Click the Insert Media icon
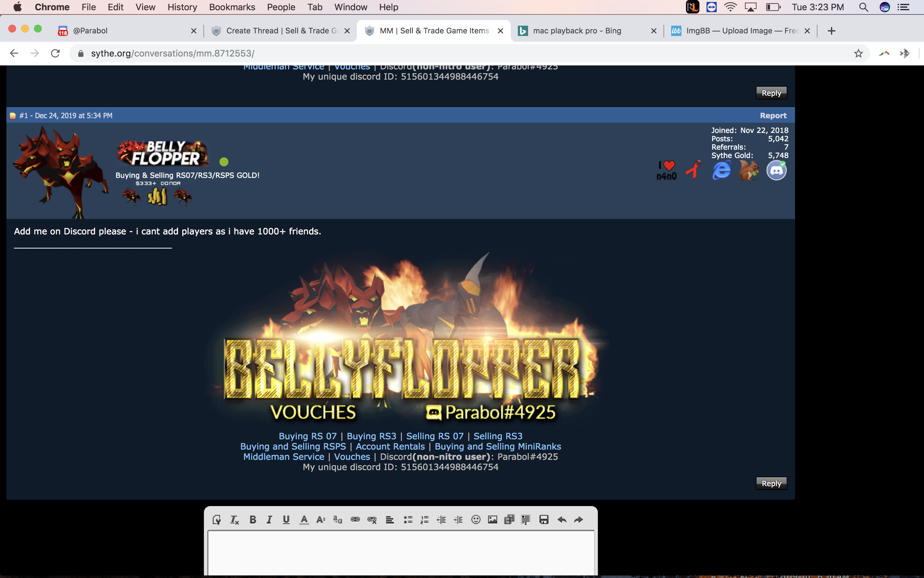The image size is (924, 578). (509, 520)
